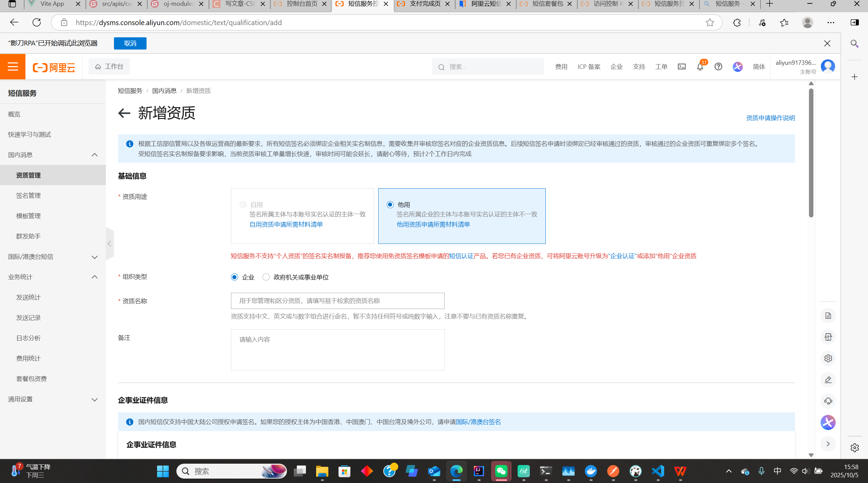Viewport: 868px width, 483px height.
Task: Open the Aliyun hamburger menu
Action: pos(13,66)
